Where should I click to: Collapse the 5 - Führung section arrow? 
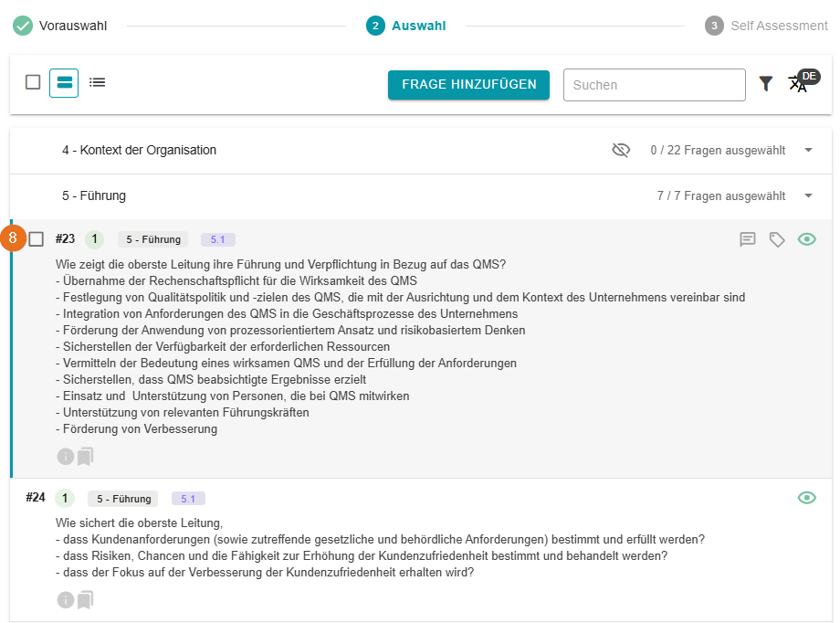pyautogui.click(x=808, y=195)
